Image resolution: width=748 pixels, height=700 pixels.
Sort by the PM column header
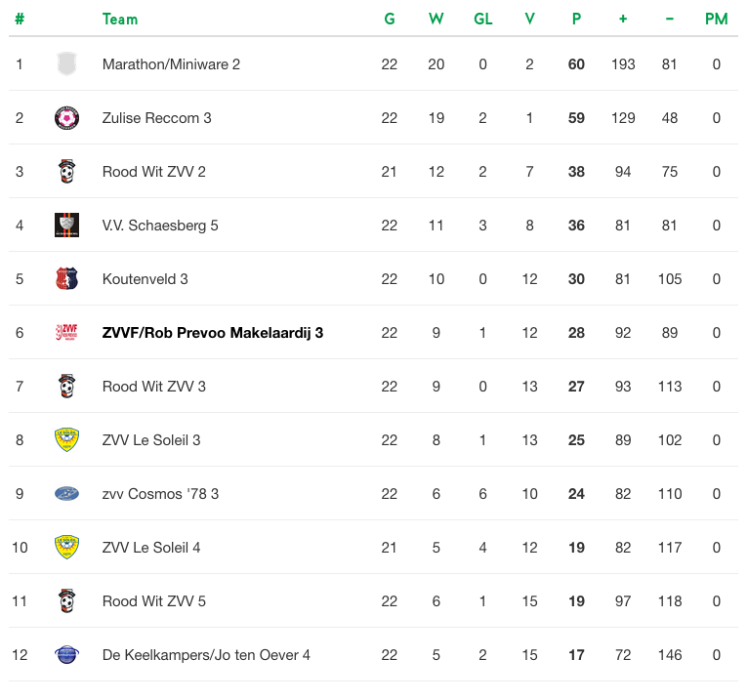716,20
